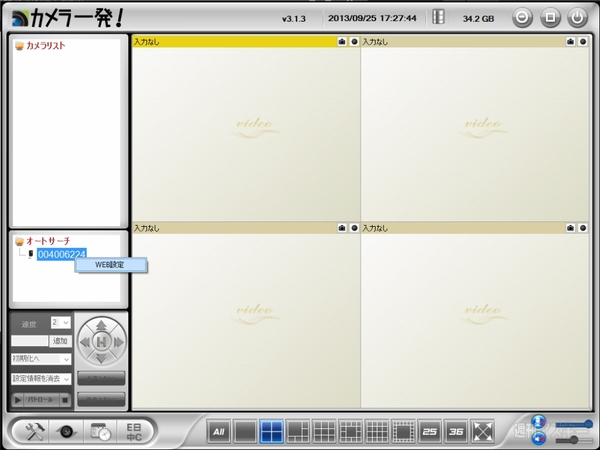Click the disk storage icon beside 34.2 GB

pos(438,17)
